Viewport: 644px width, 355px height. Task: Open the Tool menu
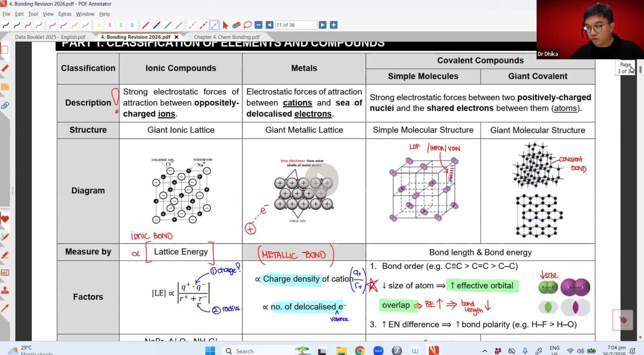tap(33, 14)
